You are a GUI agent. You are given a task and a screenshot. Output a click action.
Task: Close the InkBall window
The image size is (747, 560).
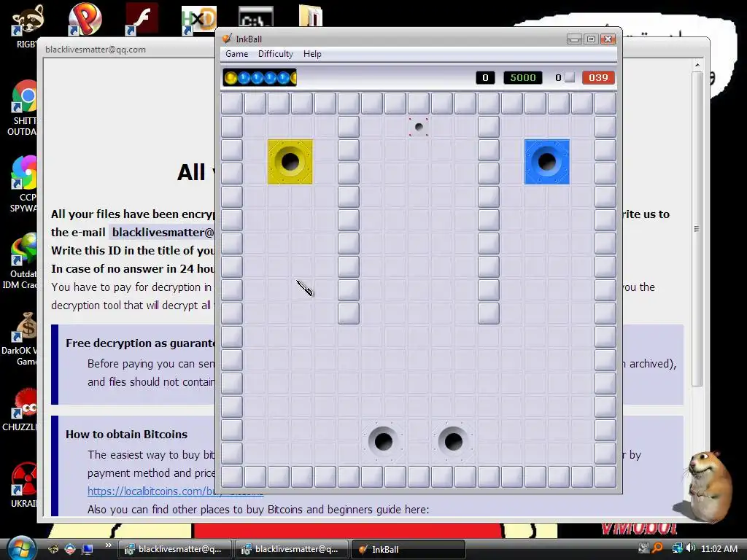coord(608,39)
